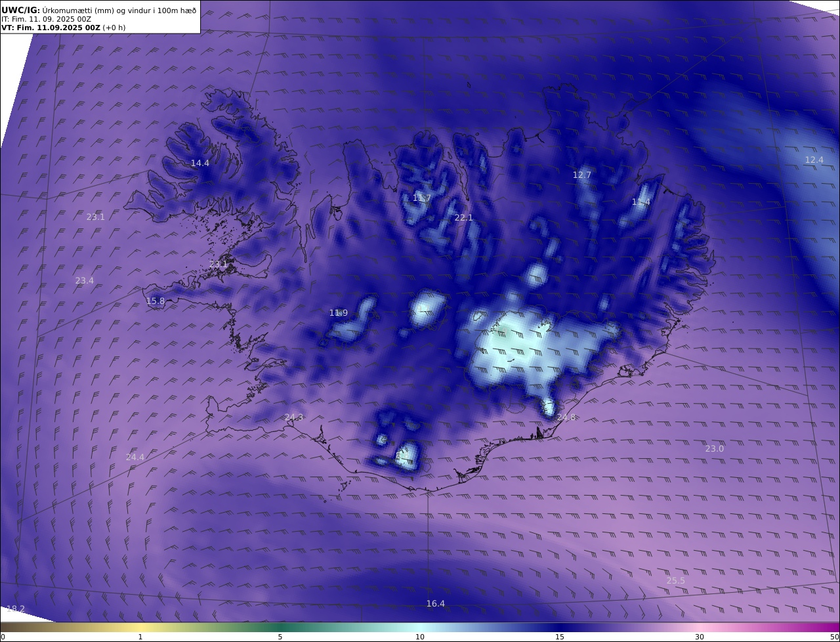Select the 24.3 value on the southwest coast
Screen dimensions: 840x642
(x=294, y=417)
